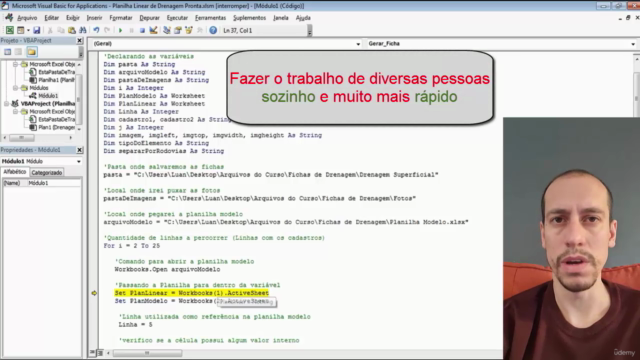The image size is (640, 360).
Task: Click the (Name) Módulo1 property field
Action: click(42, 183)
